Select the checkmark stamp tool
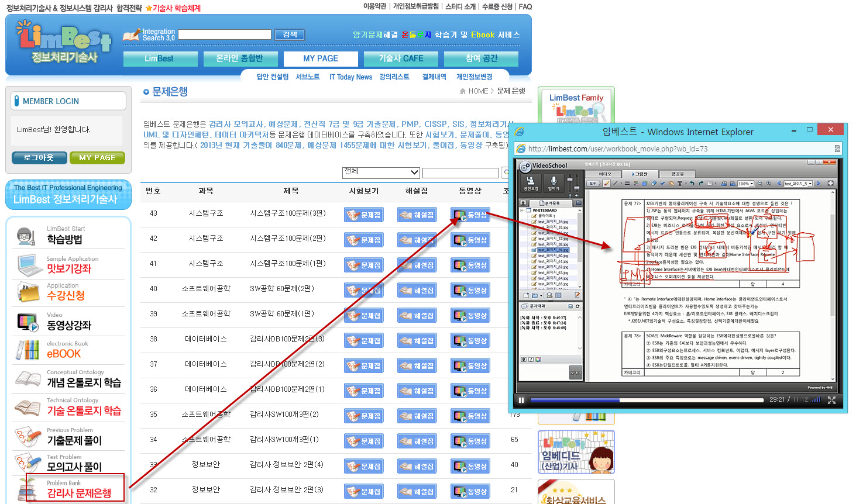The width and height of the screenshot is (856, 504). (x=662, y=184)
